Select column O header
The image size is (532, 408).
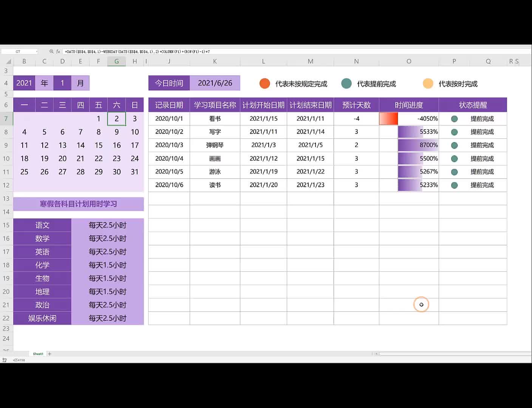409,61
